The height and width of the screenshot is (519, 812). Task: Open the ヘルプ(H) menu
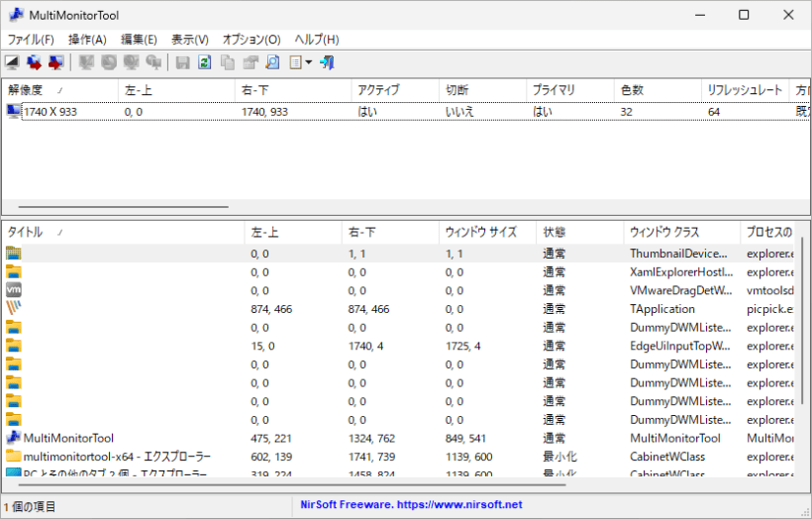[317, 40]
